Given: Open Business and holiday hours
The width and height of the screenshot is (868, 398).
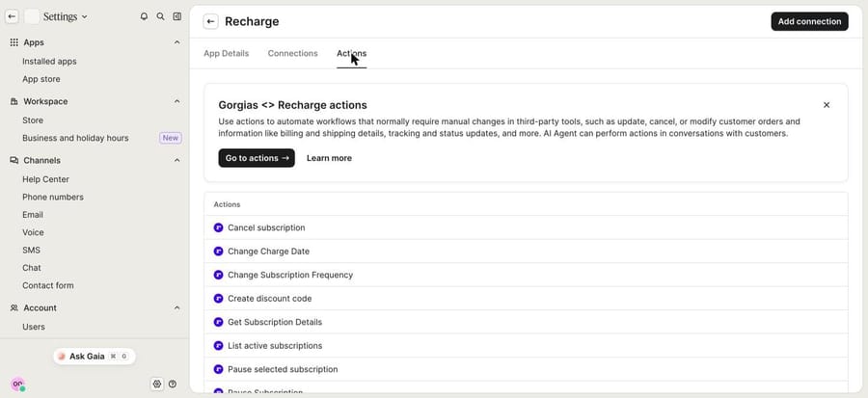Looking at the screenshot, I should tap(75, 138).
